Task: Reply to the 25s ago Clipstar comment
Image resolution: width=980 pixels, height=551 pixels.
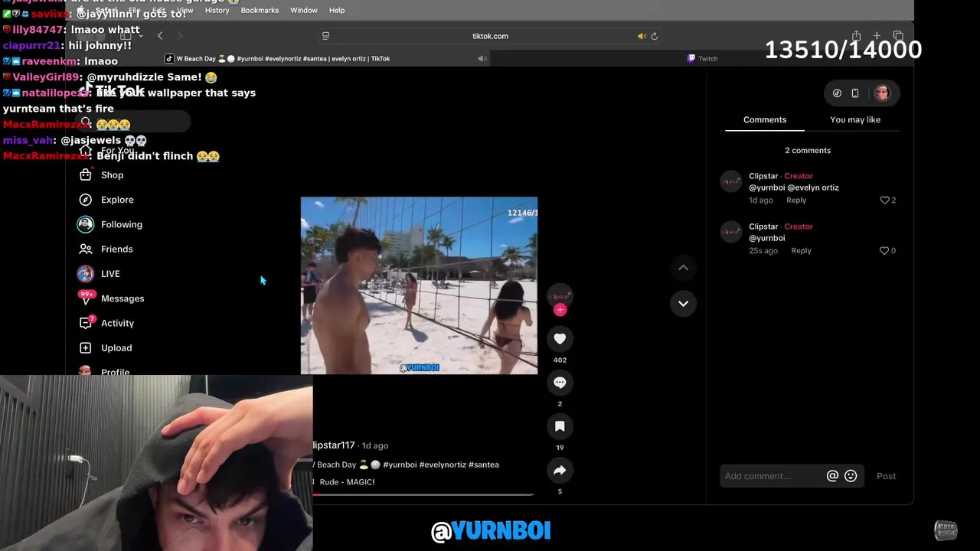Action: [801, 250]
